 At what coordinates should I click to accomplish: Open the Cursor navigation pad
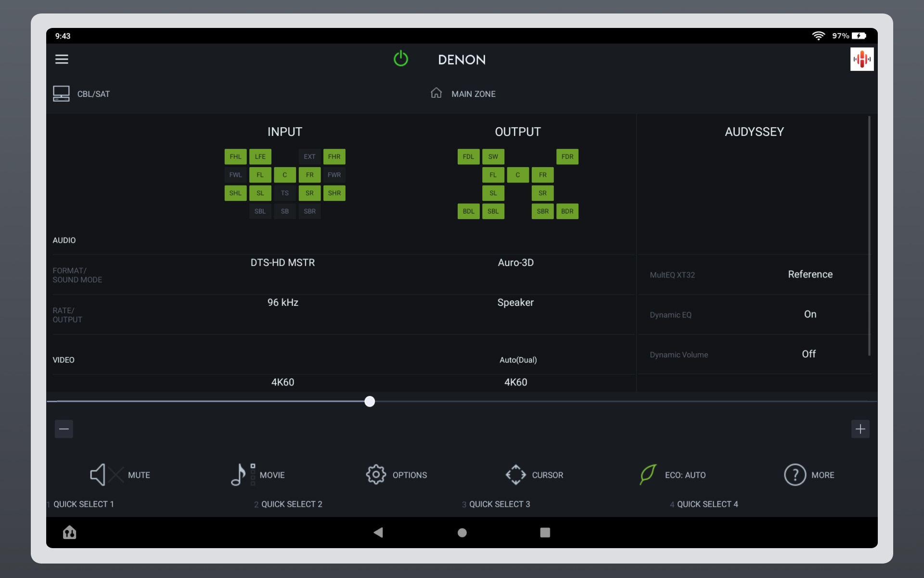(x=534, y=474)
